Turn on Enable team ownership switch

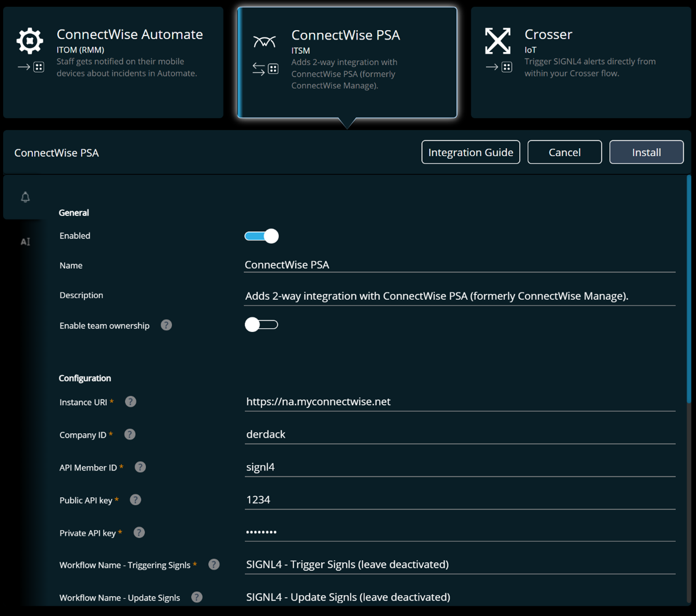(261, 325)
